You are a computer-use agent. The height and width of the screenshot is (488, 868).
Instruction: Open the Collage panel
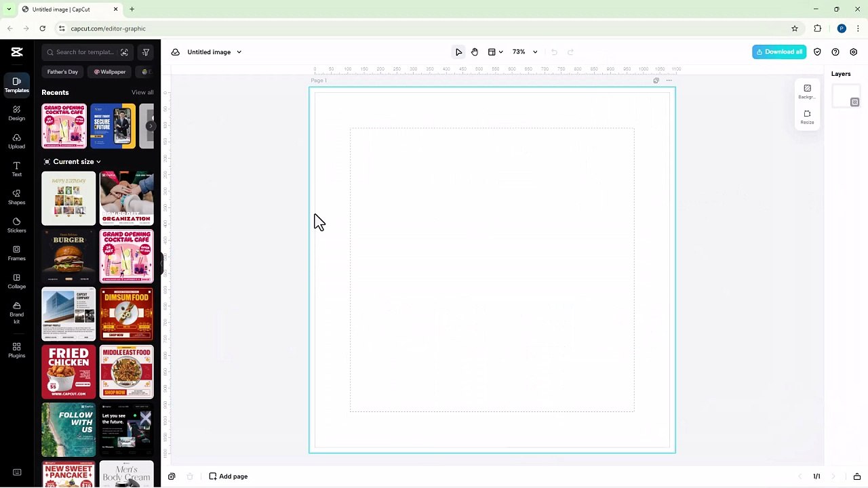[16, 281]
